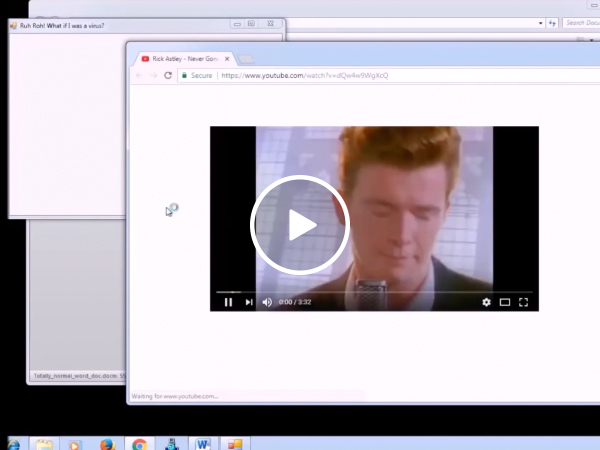Open Internet Explorer from the taskbar
Image resolution: width=600 pixels, height=450 pixels.
(x=14, y=443)
